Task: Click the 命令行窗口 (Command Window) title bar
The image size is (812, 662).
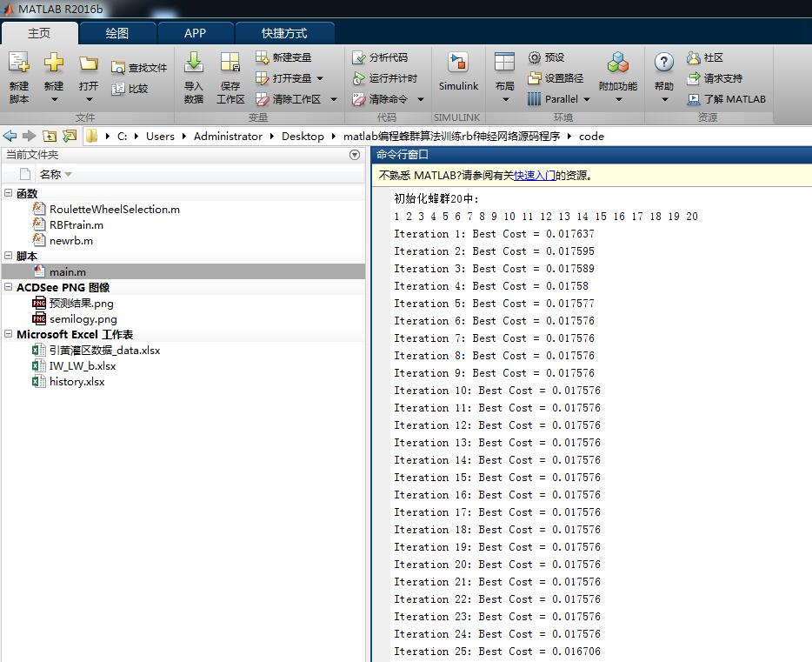Action: (x=591, y=154)
